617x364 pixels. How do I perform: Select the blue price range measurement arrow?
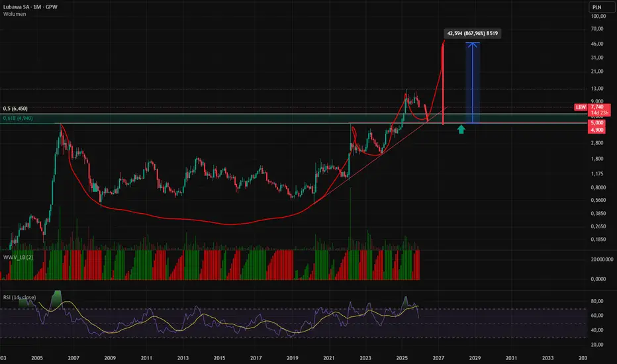(x=473, y=83)
